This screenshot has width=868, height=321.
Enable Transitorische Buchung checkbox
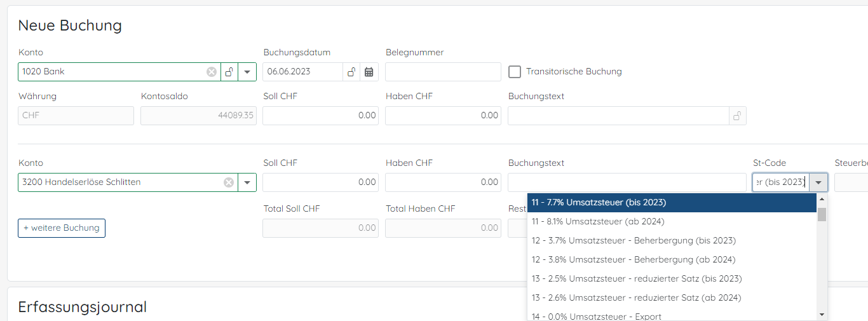pyautogui.click(x=515, y=72)
